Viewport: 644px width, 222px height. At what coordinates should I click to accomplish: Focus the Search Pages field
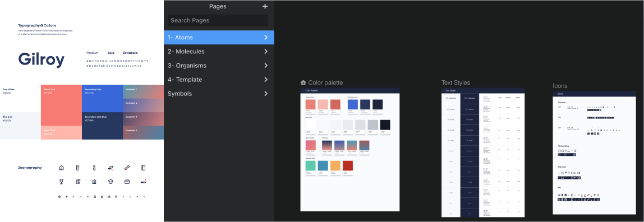click(x=218, y=21)
